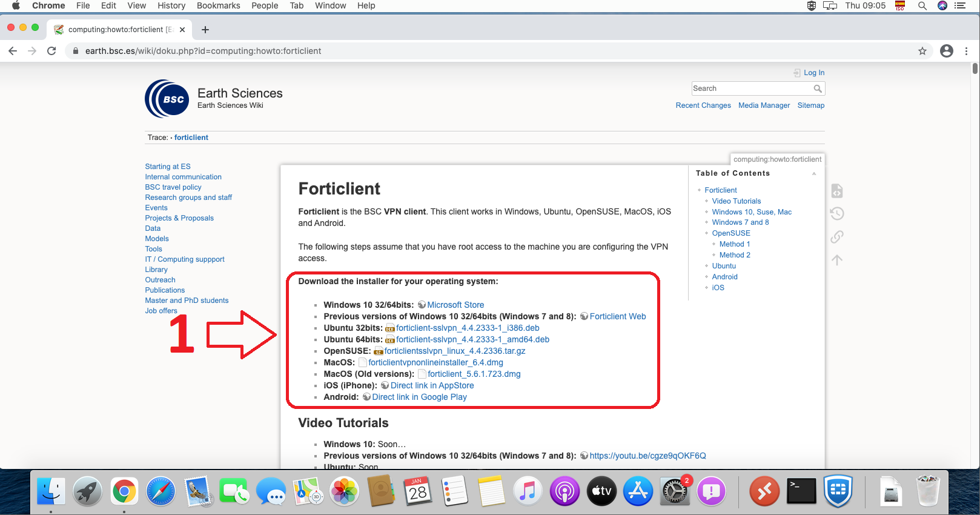Image resolution: width=980 pixels, height=515 pixels.
Task: Show backlinks using the chain icon
Action: click(x=837, y=237)
